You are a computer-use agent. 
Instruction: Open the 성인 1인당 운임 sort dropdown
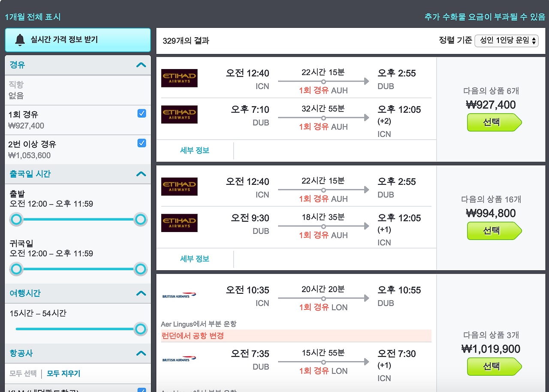coord(507,40)
